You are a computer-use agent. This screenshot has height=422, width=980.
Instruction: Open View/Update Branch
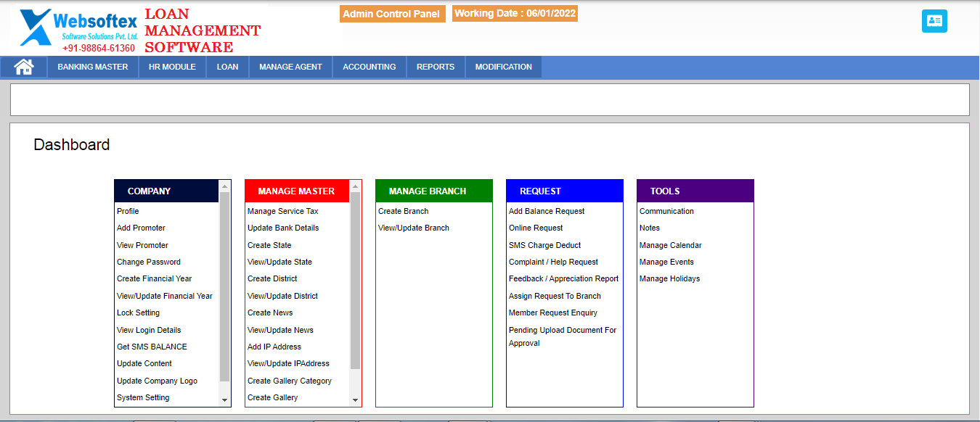click(x=414, y=228)
